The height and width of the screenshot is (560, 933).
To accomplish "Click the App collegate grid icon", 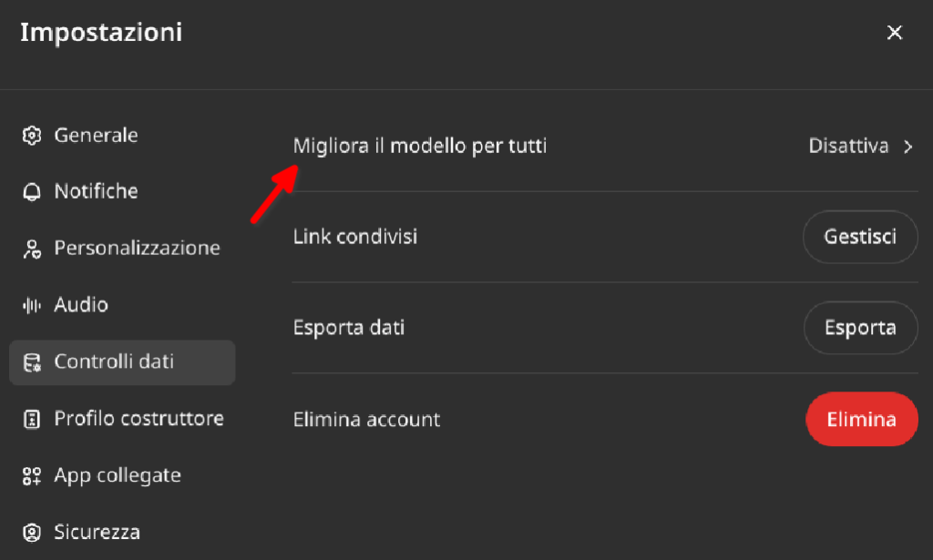I will (x=32, y=476).
